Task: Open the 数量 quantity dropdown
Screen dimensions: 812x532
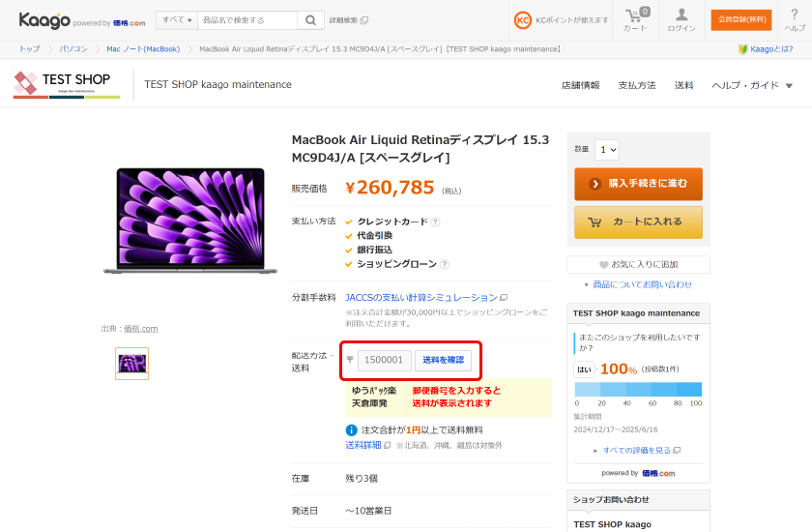Action: (x=607, y=150)
